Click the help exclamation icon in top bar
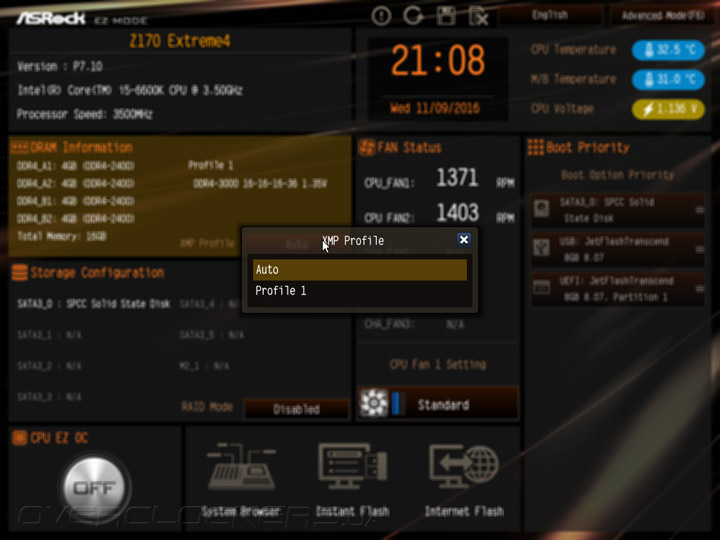 click(381, 17)
